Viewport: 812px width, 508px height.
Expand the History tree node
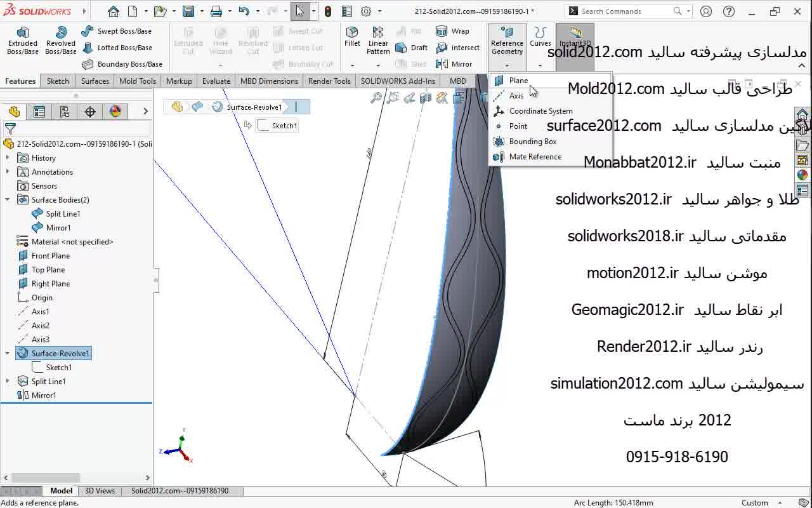tap(8, 158)
